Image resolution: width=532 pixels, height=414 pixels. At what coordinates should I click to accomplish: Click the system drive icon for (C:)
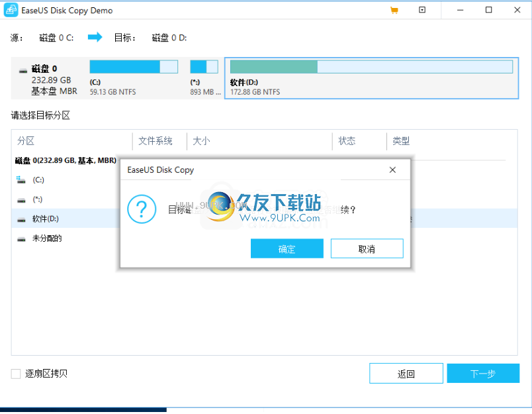pos(21,180)
